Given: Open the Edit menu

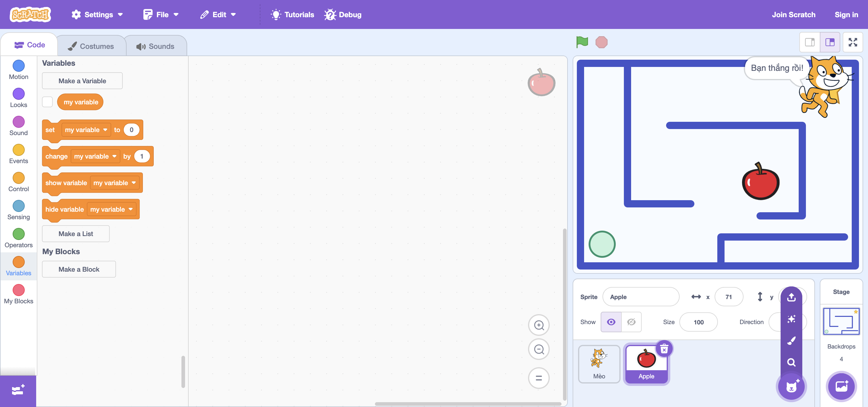Looking at the screenshot, I should coord(218,14).
